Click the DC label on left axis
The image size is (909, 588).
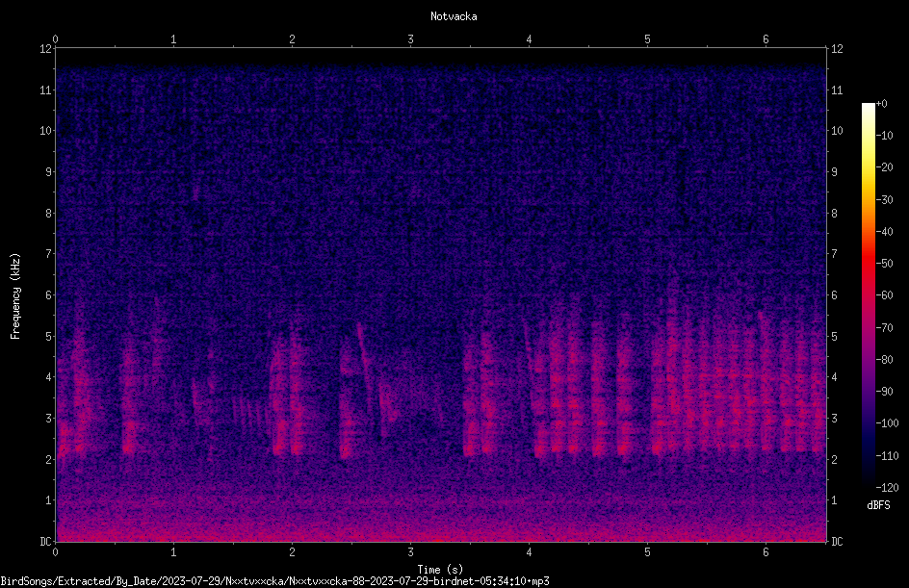click(x=45, y=541)
